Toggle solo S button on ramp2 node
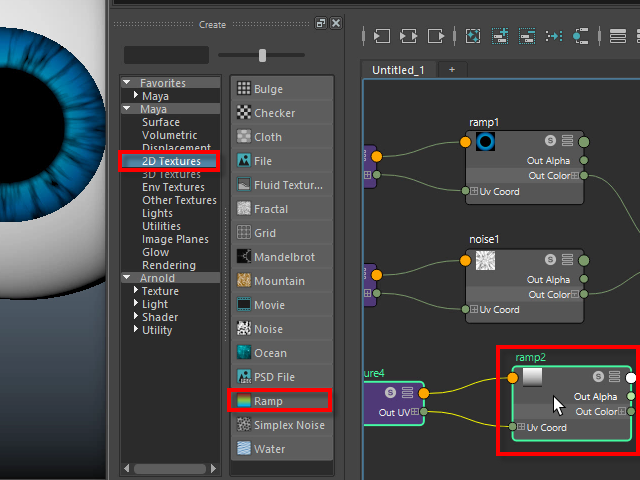 pyautogui.click(x=598, y=377)
